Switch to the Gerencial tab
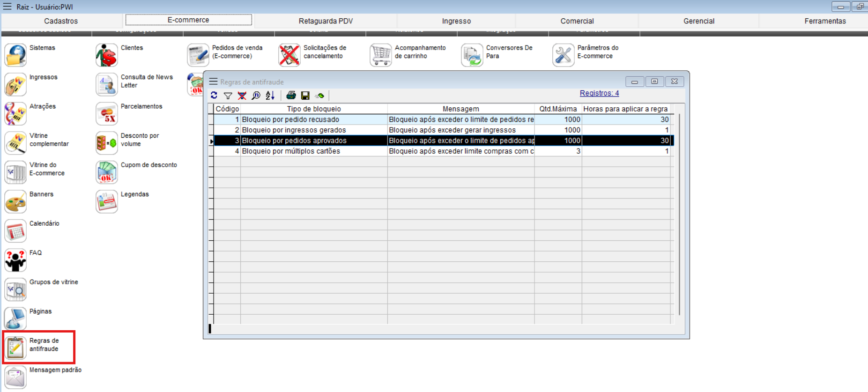Screen dimensions: 868x392 coord(698,21)
